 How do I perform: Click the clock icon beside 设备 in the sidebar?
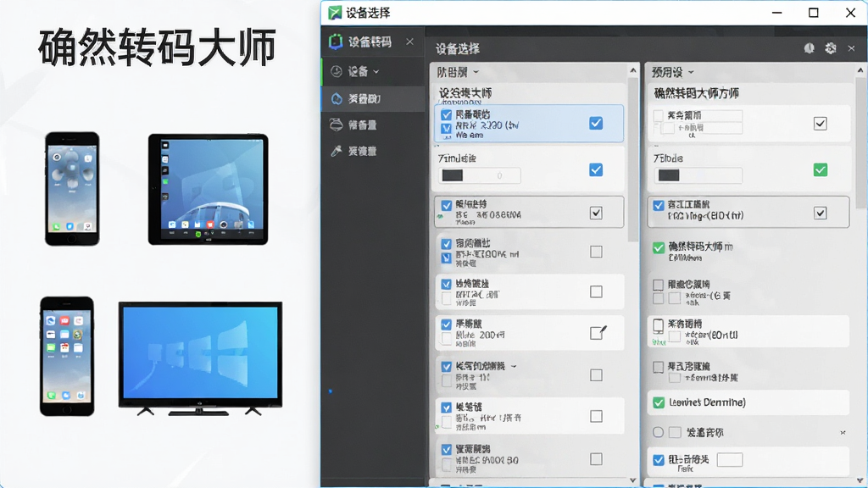pyautogui.click(x=336, y=71)
